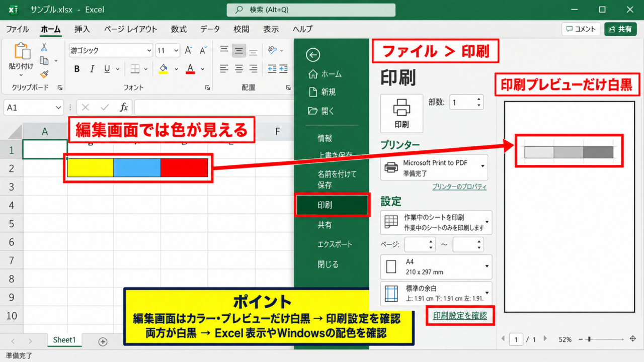Select 開く in backstage menu
Viewport: 644px width, 362px height.
[x=321, y=111]
